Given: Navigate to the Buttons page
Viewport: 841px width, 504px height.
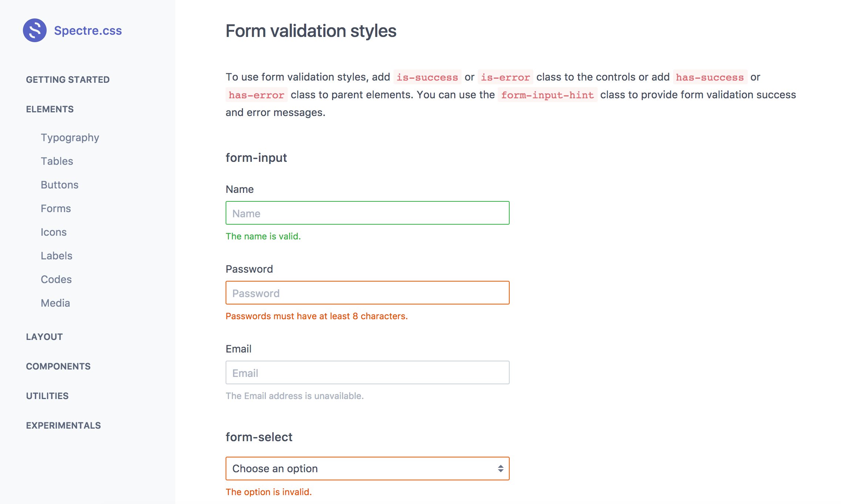Looking at the screenshot, I should [60, 185].
